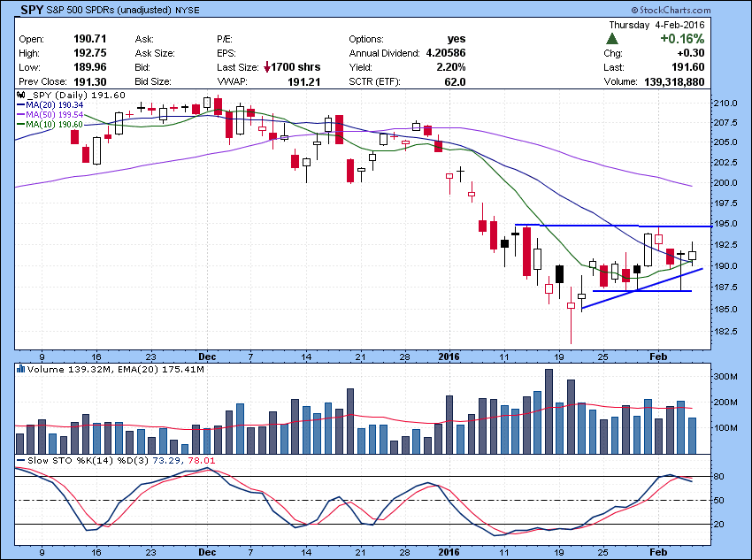The width and height of the screenshot is (752, 560).
Task: Click the 200.0 price axis label
Action: (x=725, y=182)
